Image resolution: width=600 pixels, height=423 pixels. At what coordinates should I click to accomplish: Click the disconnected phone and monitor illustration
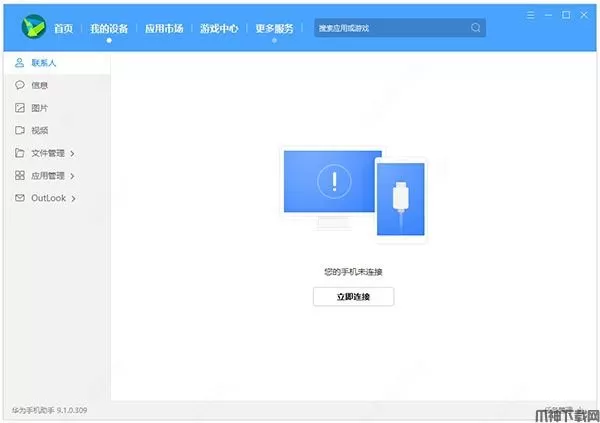[354, 194]
